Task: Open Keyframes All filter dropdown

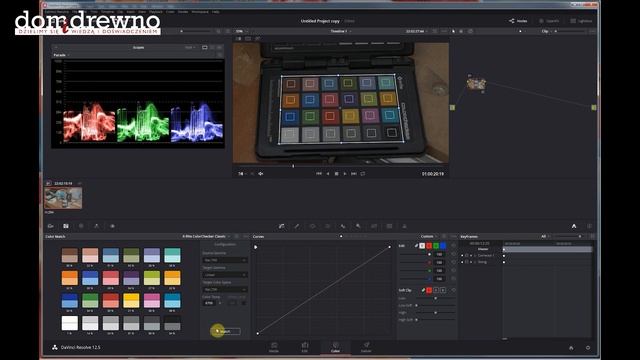Action: [x=545, y=237]
